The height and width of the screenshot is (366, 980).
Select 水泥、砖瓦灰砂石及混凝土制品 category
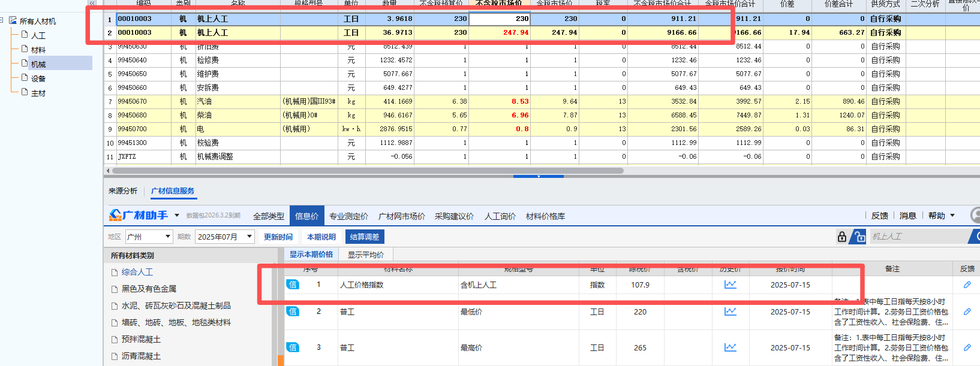(176, 305)
